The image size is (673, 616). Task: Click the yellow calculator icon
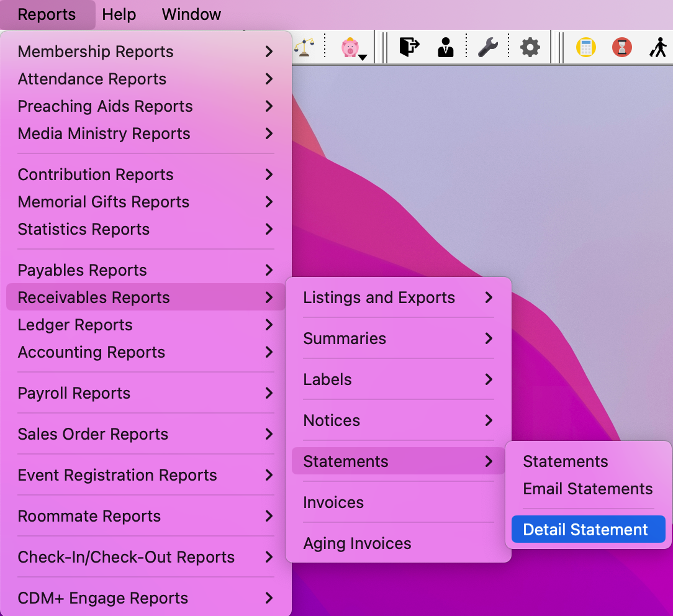[x=585, y=47]
